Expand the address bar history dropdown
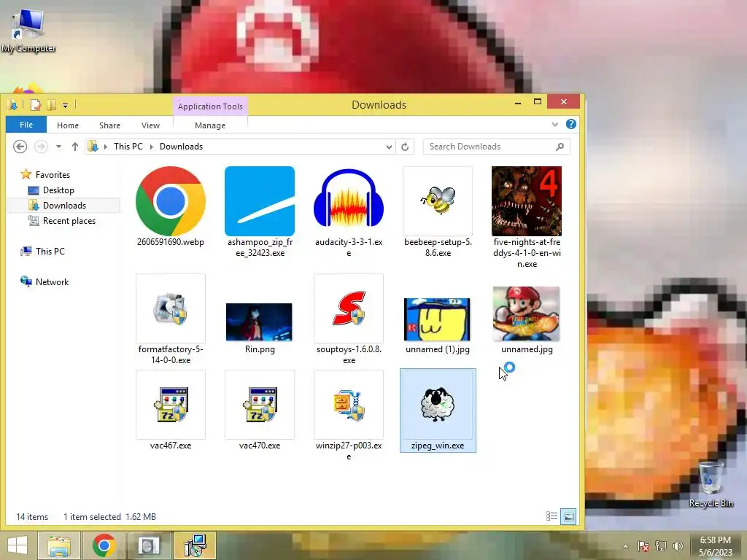The width and height of the screenshot is (747, 560). tap(390, 147)
